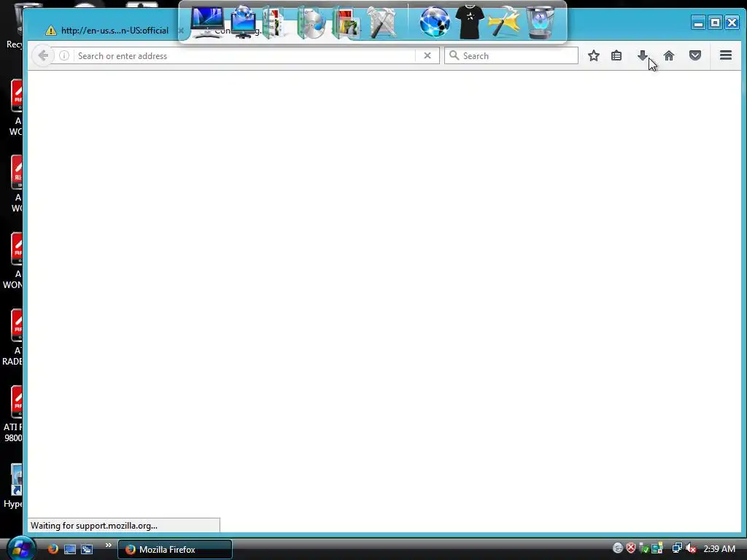Click the 2:39 AM clock

pos(719,548)
